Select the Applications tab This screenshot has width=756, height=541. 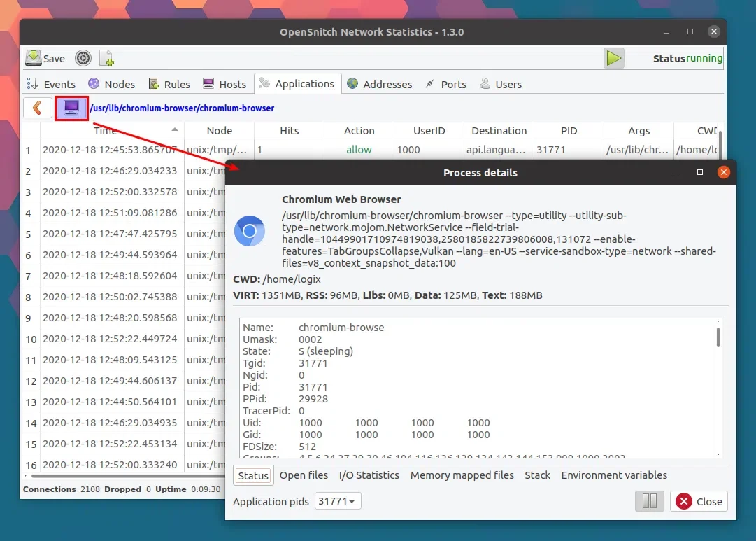297,83
